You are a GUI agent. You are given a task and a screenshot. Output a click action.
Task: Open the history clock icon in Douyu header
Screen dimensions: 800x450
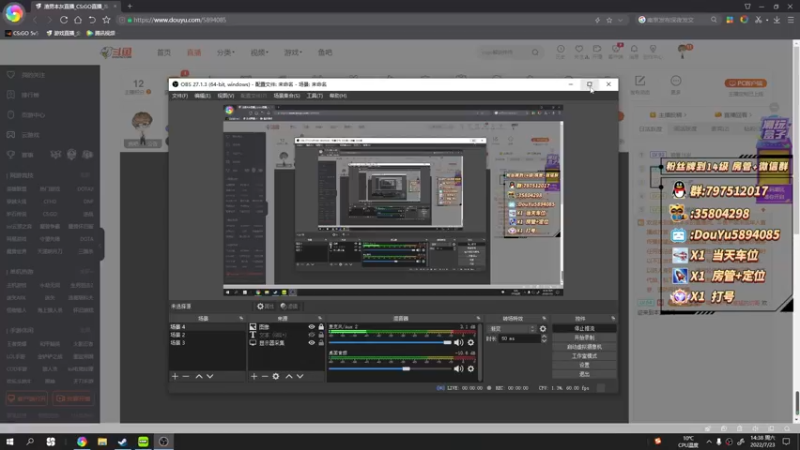(560, 49)
